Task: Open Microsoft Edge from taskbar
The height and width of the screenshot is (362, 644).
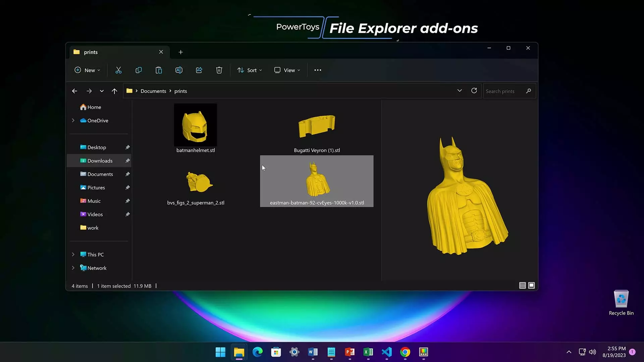Action: [258, 352]
